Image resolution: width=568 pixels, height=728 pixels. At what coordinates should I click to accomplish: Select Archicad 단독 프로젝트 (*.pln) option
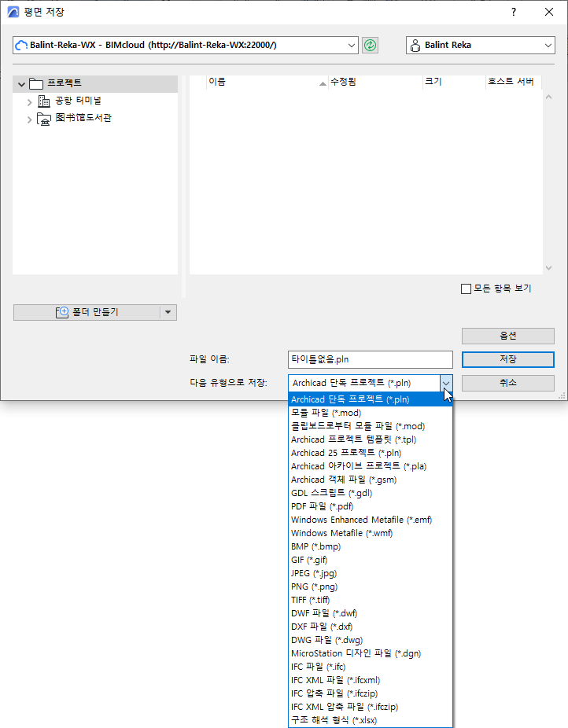click(x=371, y=399)
